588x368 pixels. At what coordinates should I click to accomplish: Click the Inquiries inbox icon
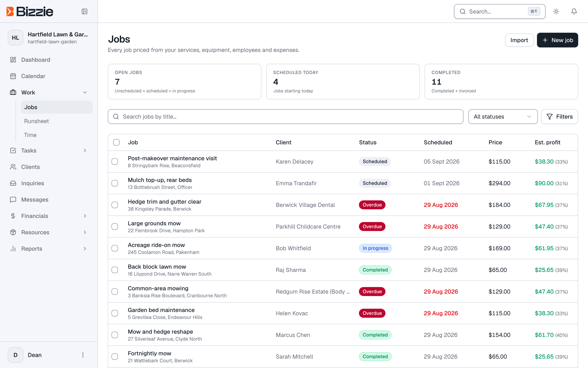click(13, 183)
